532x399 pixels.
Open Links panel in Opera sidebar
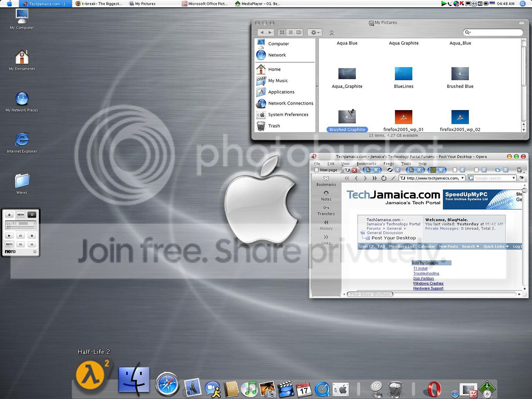(326, 240)
